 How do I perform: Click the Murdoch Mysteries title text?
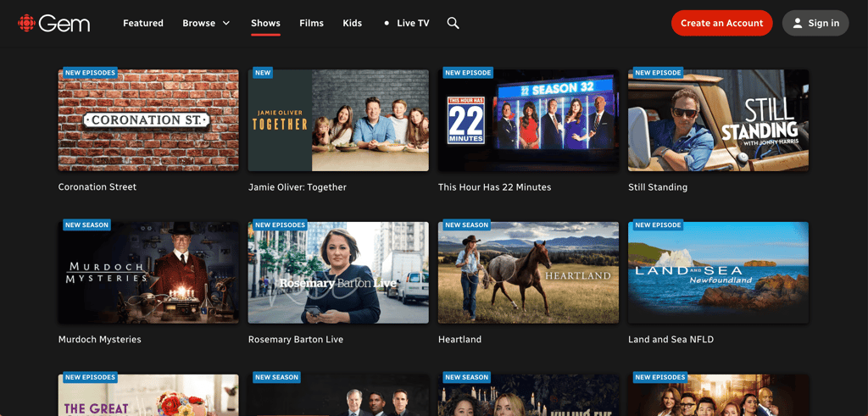100,339
